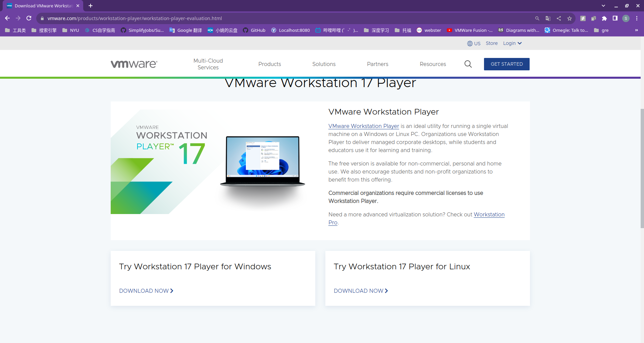Close the Download VMware Workstation tab
Screen dimensions: 644x343
coord(78,6)
